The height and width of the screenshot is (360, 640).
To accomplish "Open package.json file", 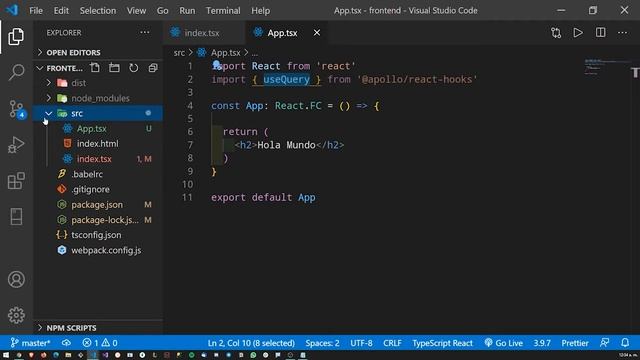I will (97, 204).
